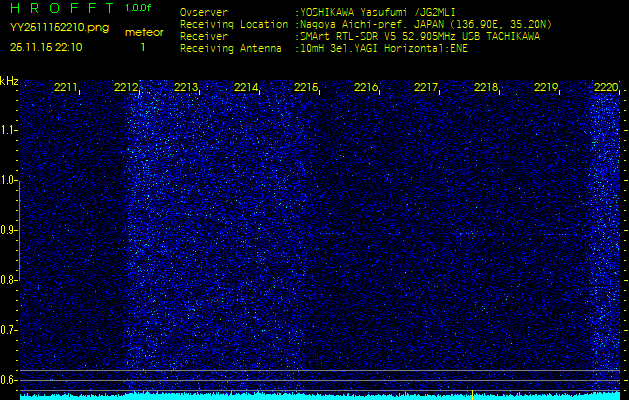Click the 1.0 kHz axis label
The height and width of the screenshot is (400, 629).
click(7, 180)
